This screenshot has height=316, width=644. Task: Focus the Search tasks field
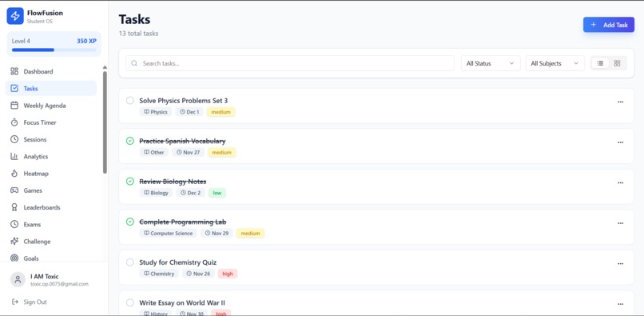click(290, 63)
